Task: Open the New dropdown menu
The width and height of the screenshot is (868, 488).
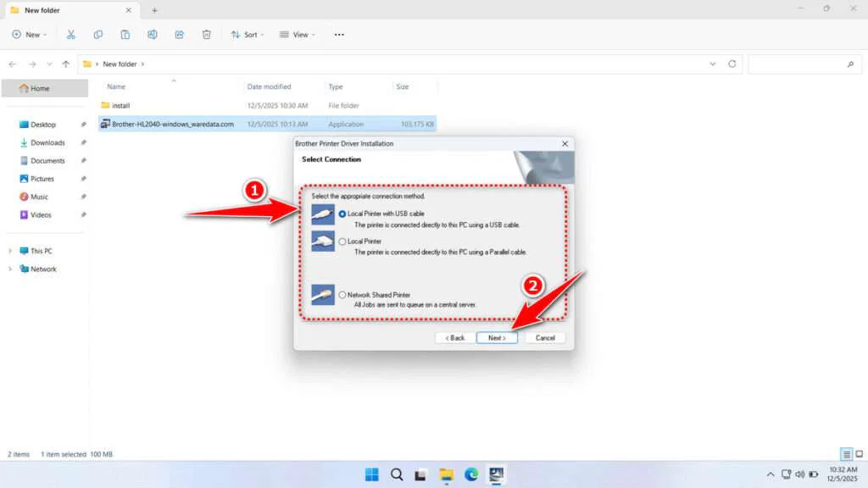Action: (30, 34)
